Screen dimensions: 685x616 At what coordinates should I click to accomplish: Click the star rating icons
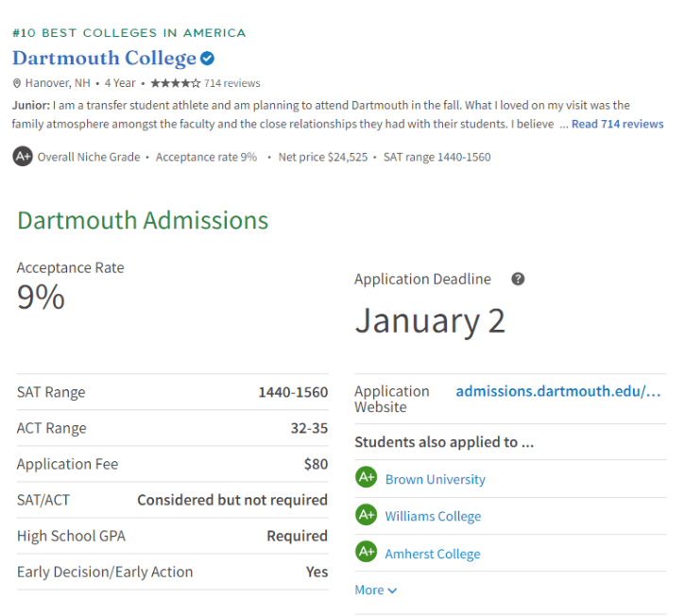(176, 83)
